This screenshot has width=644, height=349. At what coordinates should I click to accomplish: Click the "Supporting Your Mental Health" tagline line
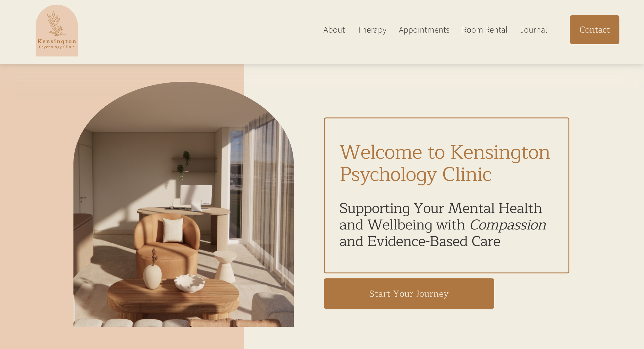click(x=440, y=208)
